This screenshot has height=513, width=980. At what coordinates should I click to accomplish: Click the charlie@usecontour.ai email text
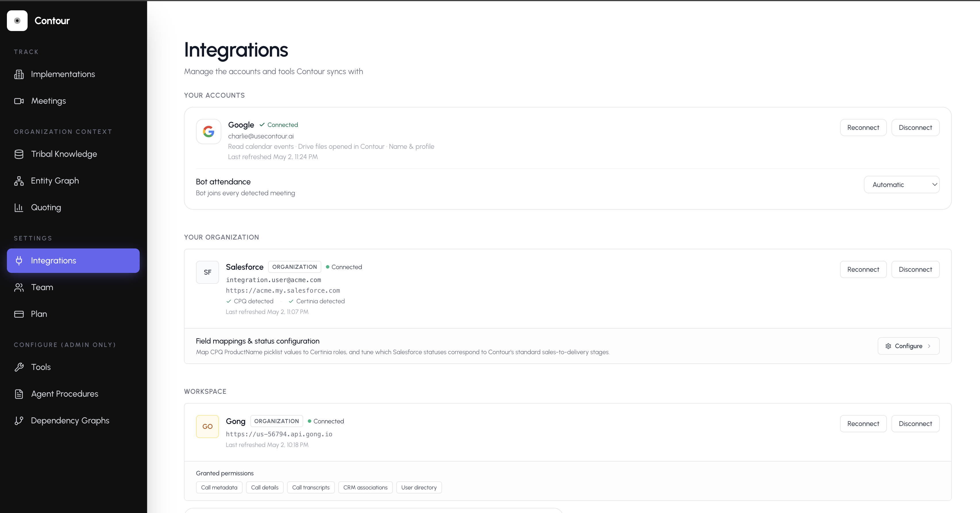(261, 136)
